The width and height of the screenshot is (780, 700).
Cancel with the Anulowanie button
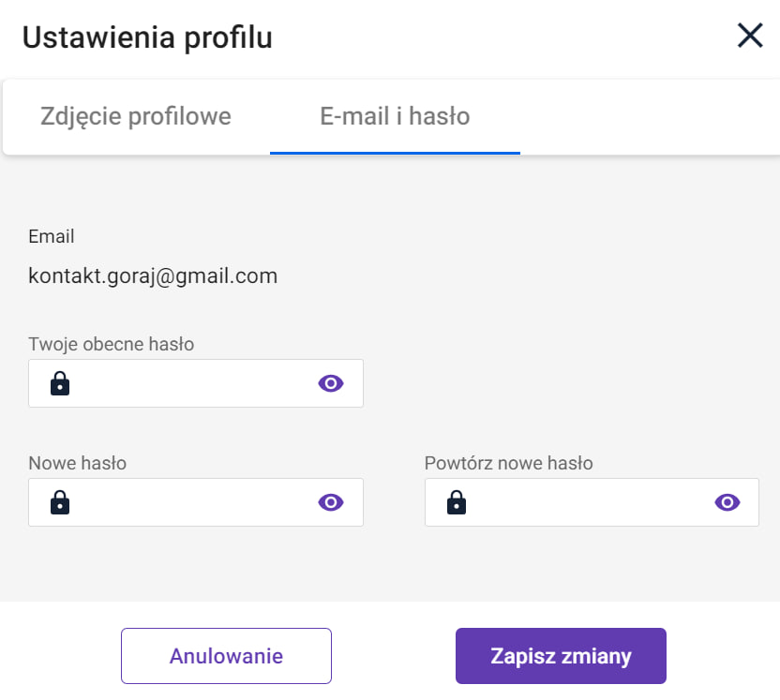[x=226, y=656]
